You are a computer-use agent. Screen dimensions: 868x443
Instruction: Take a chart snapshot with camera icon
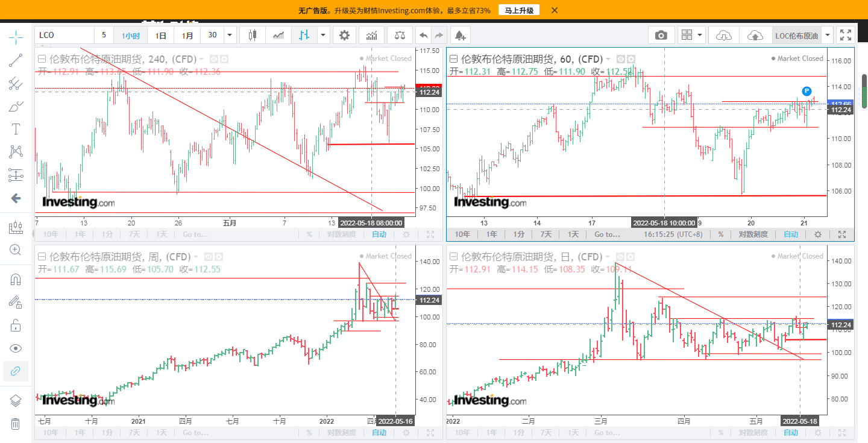point(661,36)
